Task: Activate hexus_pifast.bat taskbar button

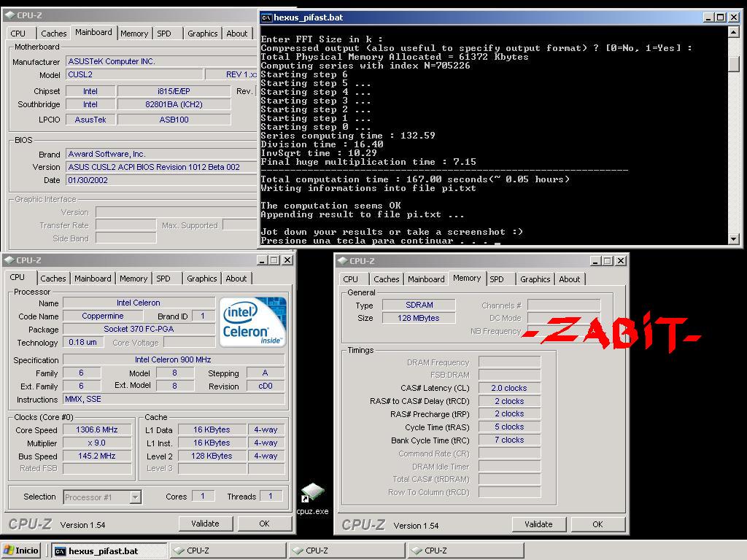Action: tap(109, 551)
